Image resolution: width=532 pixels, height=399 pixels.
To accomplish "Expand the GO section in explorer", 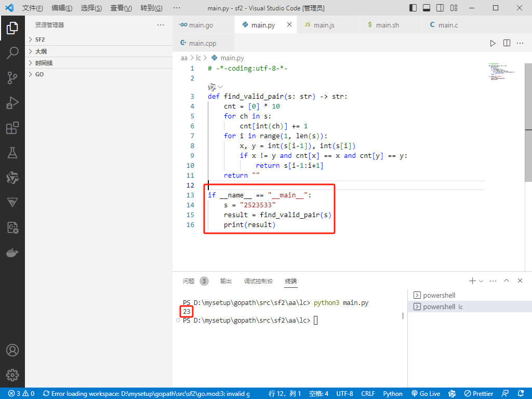I will pos(98,74).
